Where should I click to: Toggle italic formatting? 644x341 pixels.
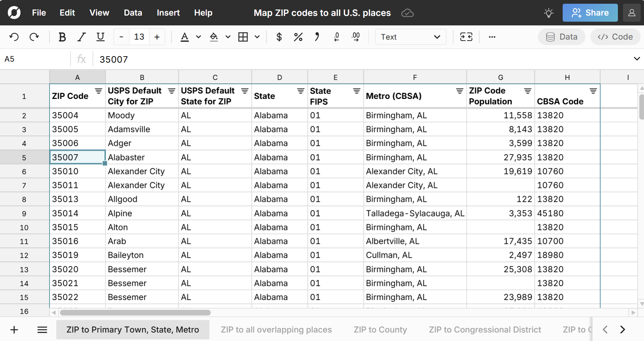coord(81,37)
